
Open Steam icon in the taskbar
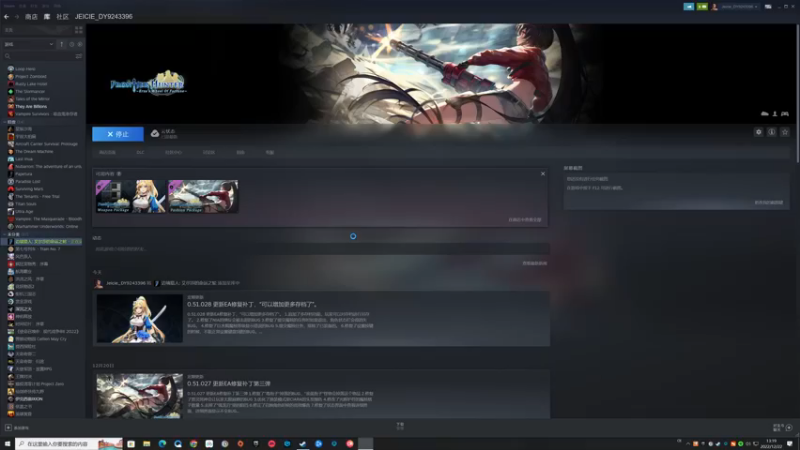(x=303, y=444)
